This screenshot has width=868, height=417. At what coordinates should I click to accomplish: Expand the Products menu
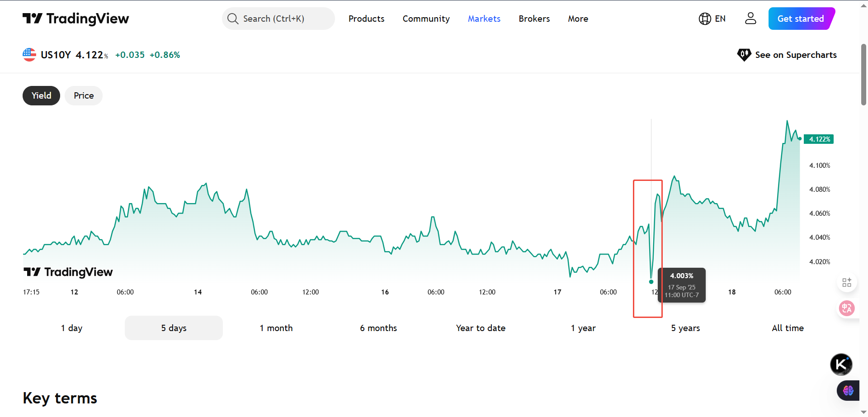(366, 19)
